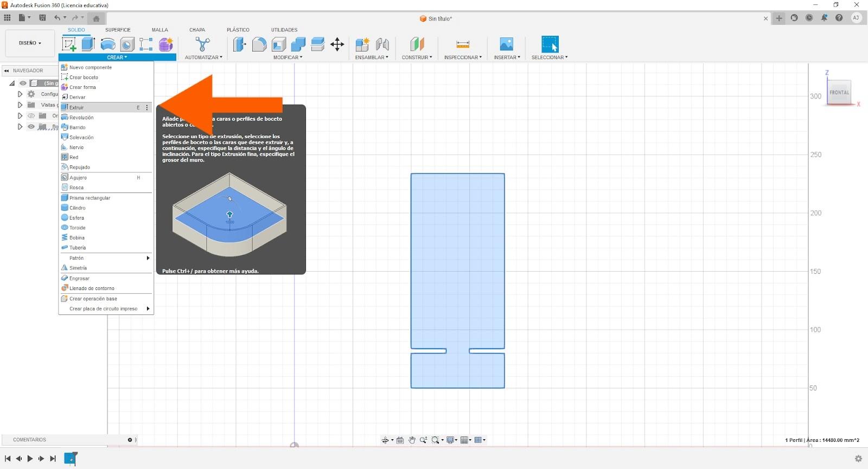Select the Extrude tool in the toolbar

(x=88, y=44)
